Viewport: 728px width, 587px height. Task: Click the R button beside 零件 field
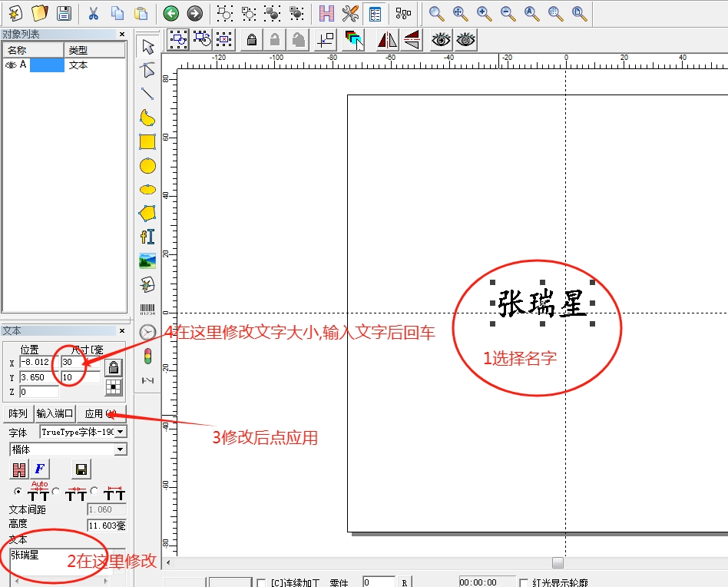click(405, 582)
